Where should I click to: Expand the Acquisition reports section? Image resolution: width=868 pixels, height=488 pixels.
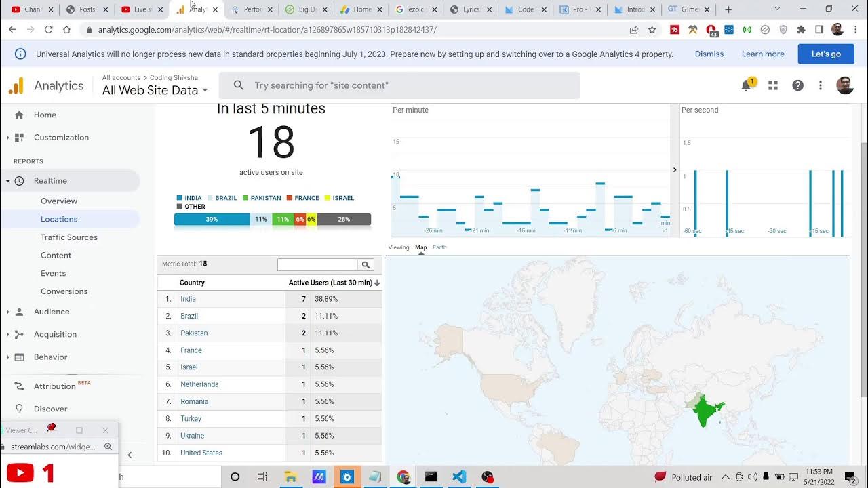coord(55,334)
